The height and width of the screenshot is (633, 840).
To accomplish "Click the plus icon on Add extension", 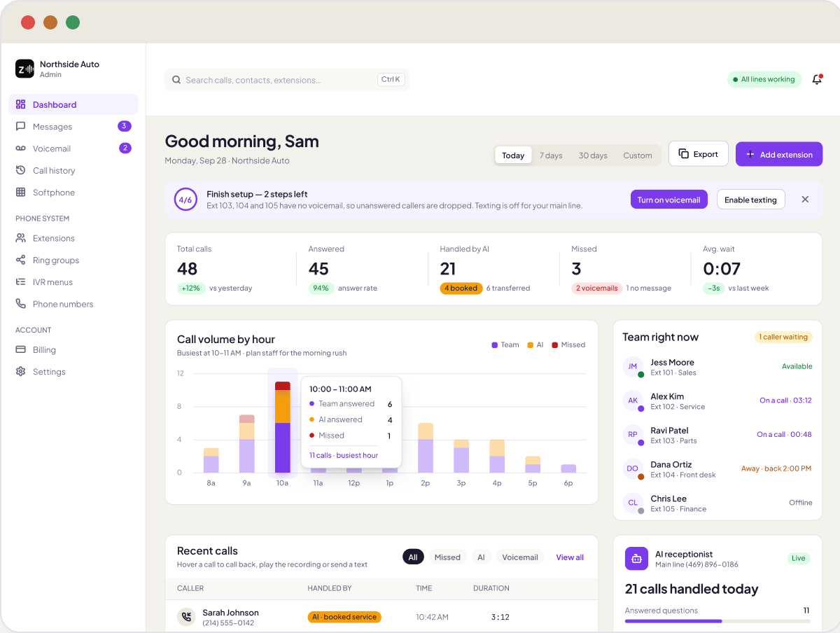I will click(750, 154).
